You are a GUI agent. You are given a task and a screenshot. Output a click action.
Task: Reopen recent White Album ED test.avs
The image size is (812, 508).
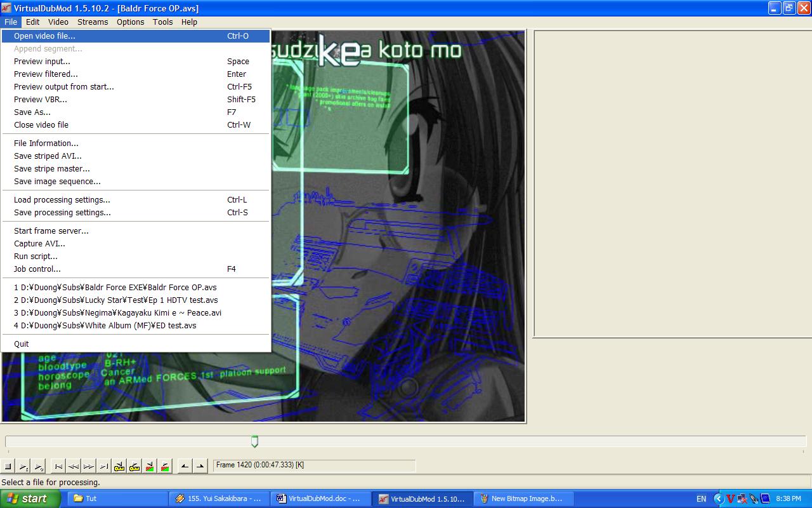136,326
